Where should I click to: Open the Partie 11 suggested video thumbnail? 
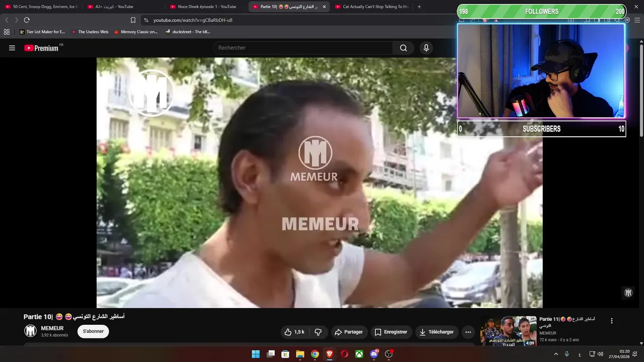(x=508, y=331)
